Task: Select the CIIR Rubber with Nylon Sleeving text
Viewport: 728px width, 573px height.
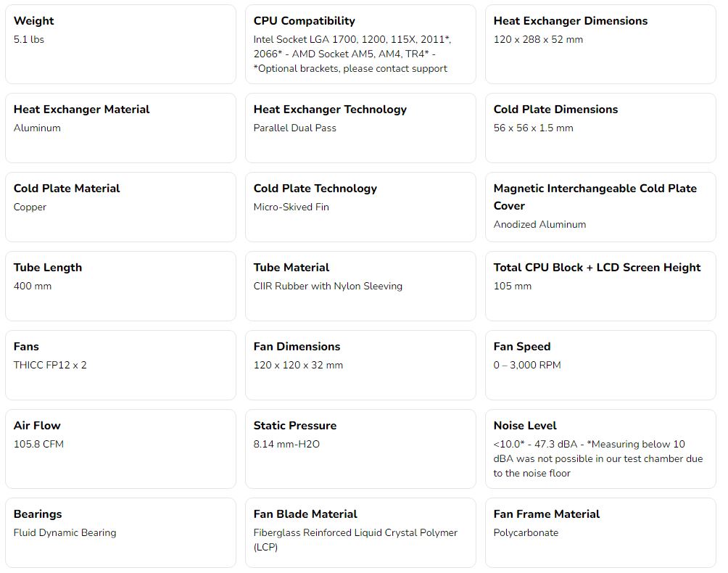Action: pos(328,286)
